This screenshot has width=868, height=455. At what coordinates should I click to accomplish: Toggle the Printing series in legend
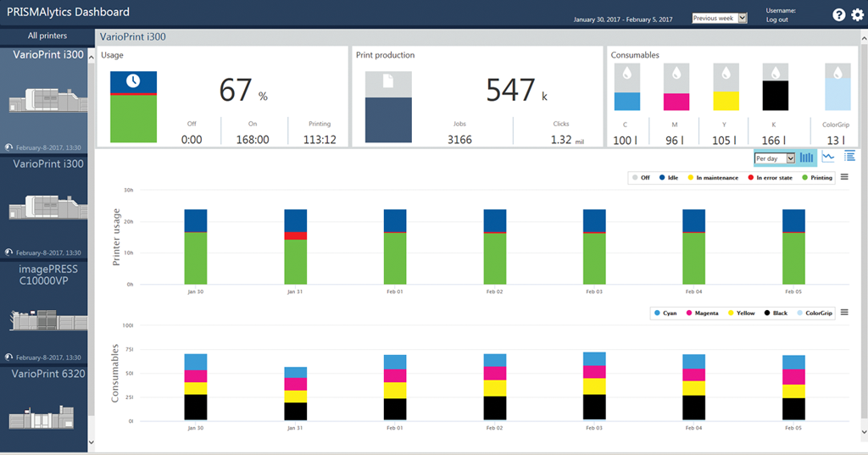pyautogui.click(x=817, y=178)
